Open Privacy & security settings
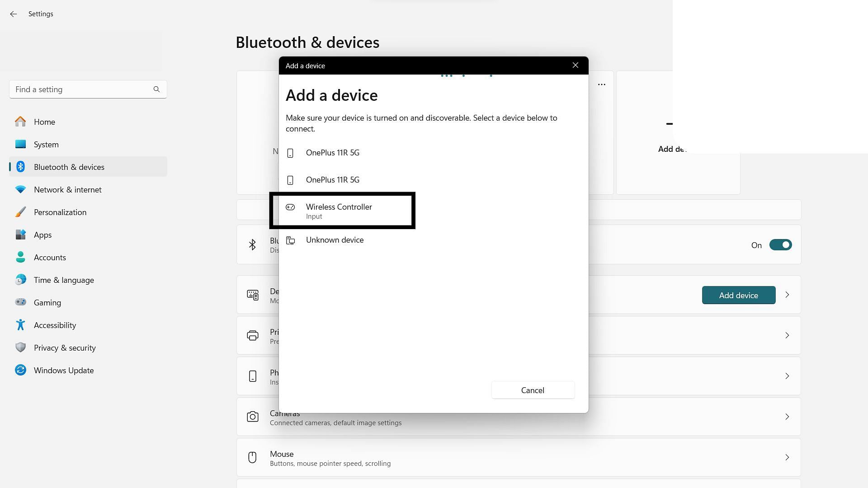Screen dimensions: 868x488 pos(64,347)
